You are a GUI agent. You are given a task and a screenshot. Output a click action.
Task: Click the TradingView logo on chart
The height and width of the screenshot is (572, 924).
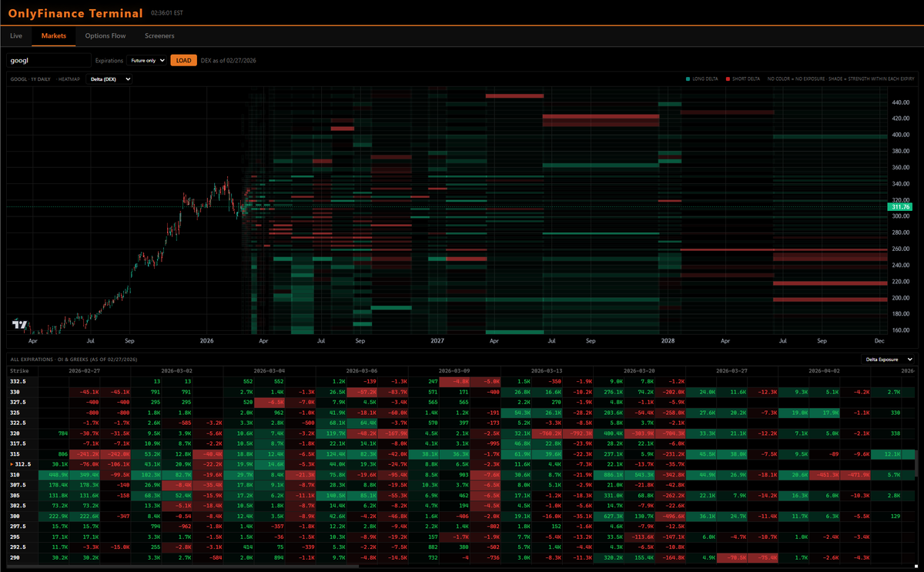19,325
